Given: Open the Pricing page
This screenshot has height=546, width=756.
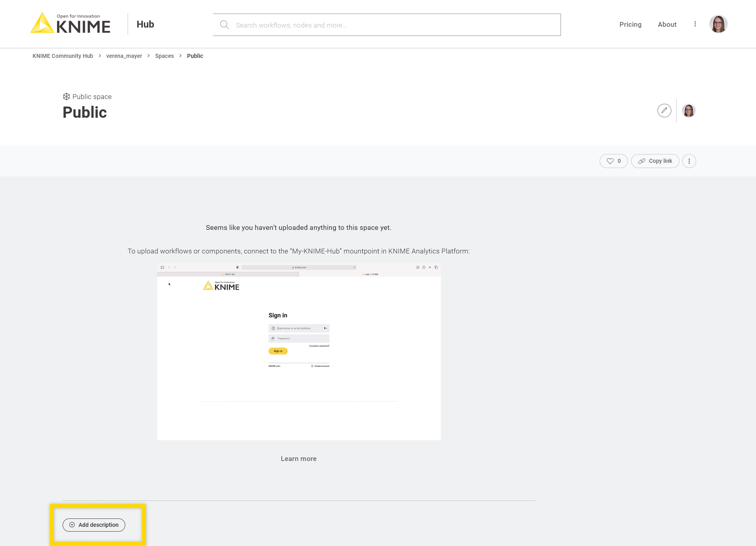Looking at the screenshot, I should [x=630, y=24].
